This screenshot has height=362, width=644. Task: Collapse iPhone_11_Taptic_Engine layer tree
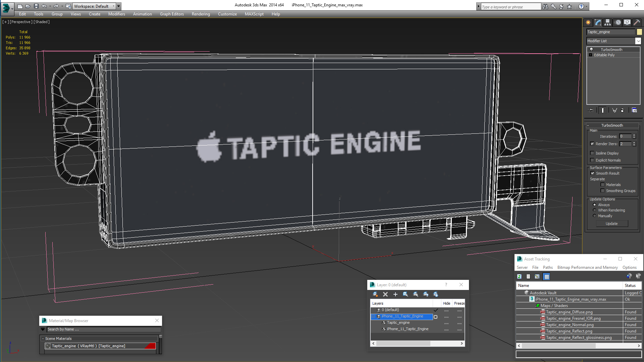373,316
